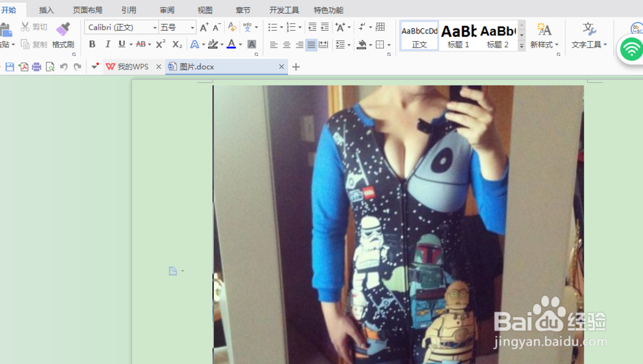Image resolution: width=643 pixels, height=364 pixels.
Task: Toggle italic formatting
Action: point(107,44)
